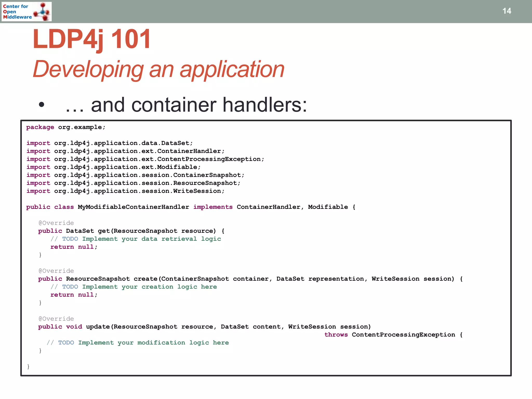Click the MyModifiableContainerHandler class declaration
Image resolution: width=532 pixels, height=399 pixels.
(x=191, y=207)
